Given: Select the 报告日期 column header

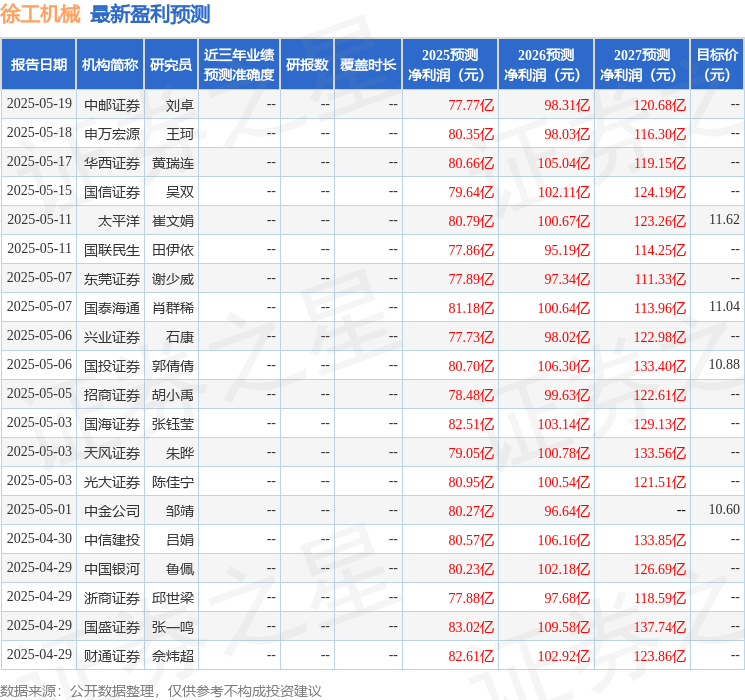Looking at the screenshot, I should [x=39, y=65].
